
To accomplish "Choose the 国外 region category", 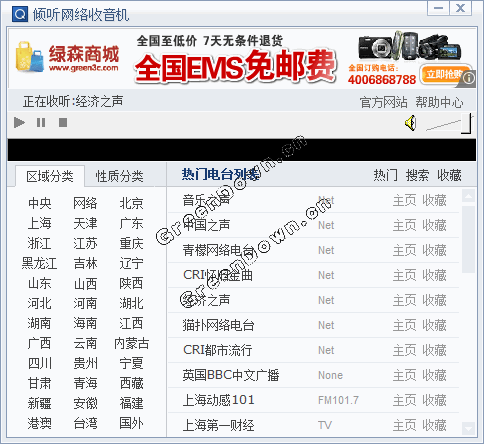I will 131,423.
